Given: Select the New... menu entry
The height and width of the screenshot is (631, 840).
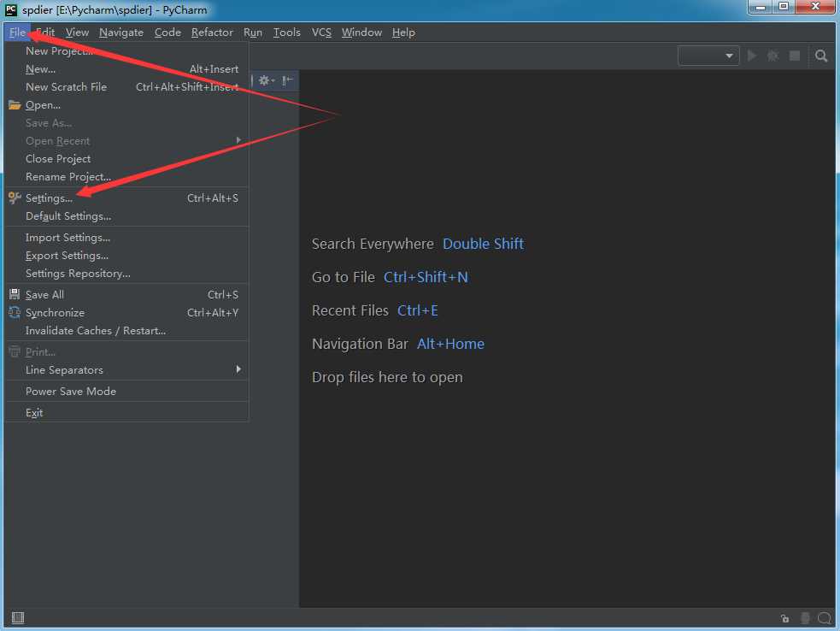Looking at the screenshot, I should coord(126,69).
